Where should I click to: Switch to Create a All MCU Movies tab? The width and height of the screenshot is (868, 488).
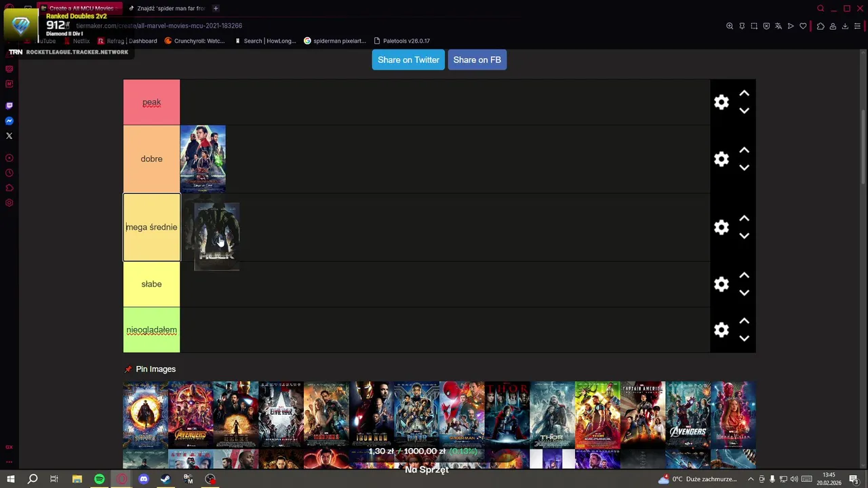click(x=80, y=8)
